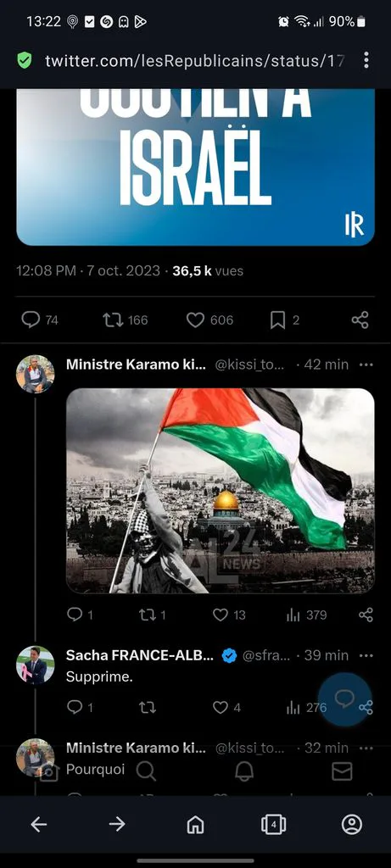Like the main tweet with 606 likes
This screenshot has height=868, width=391.
(x=195, y=320)
